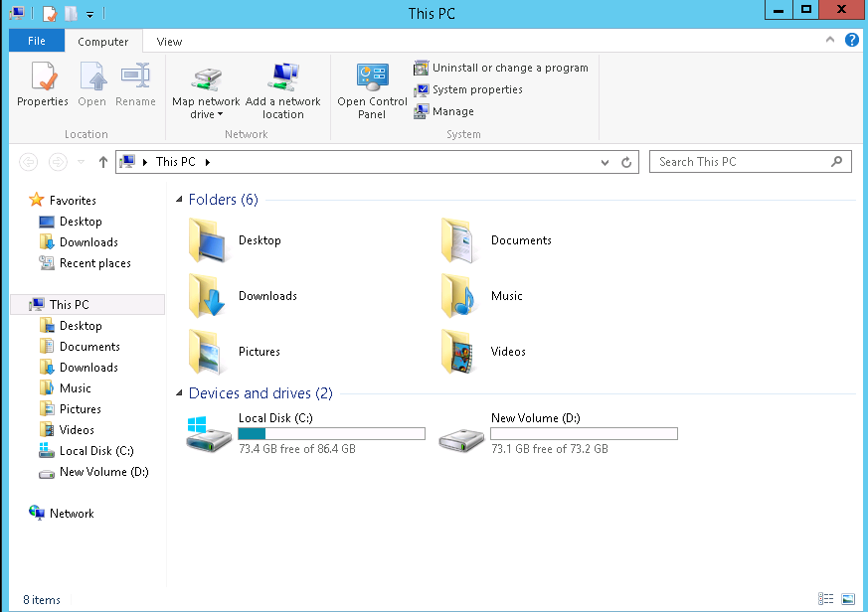The width and height of the screenshot is (868, 612).
Task: Select Documents in the navigation pane
Action: tap(80, 347)
